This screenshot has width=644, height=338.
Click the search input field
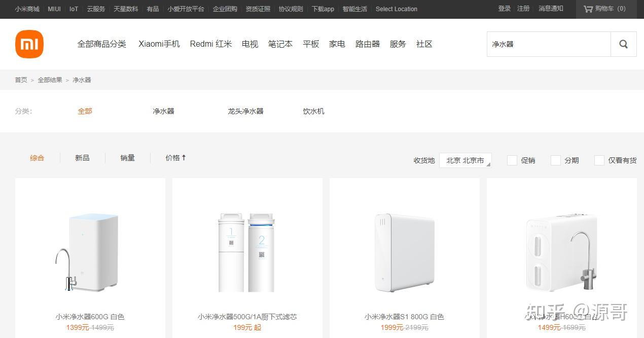tap(549, 44)
